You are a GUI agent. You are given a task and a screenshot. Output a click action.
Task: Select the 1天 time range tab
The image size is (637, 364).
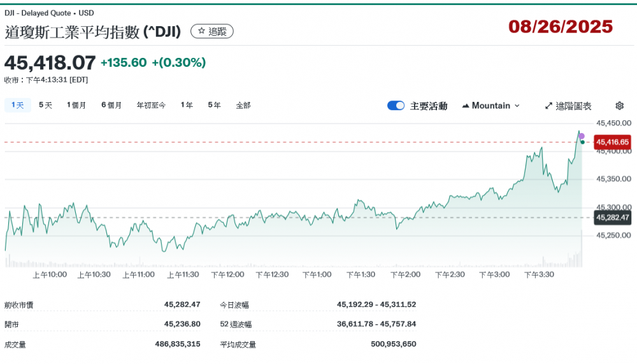tap(17, 105)
